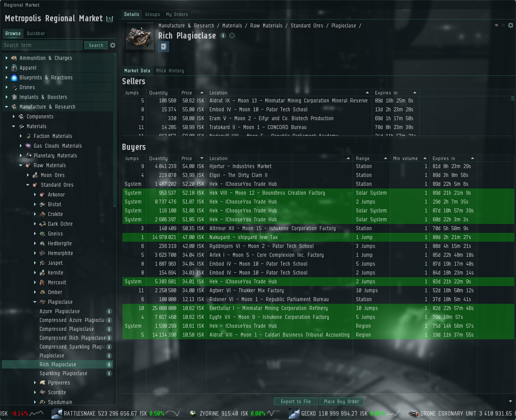The width and height of the screenshot is (516, 420).
Task: Go back with the double-arrow history icon
Action: pos(496,25)
